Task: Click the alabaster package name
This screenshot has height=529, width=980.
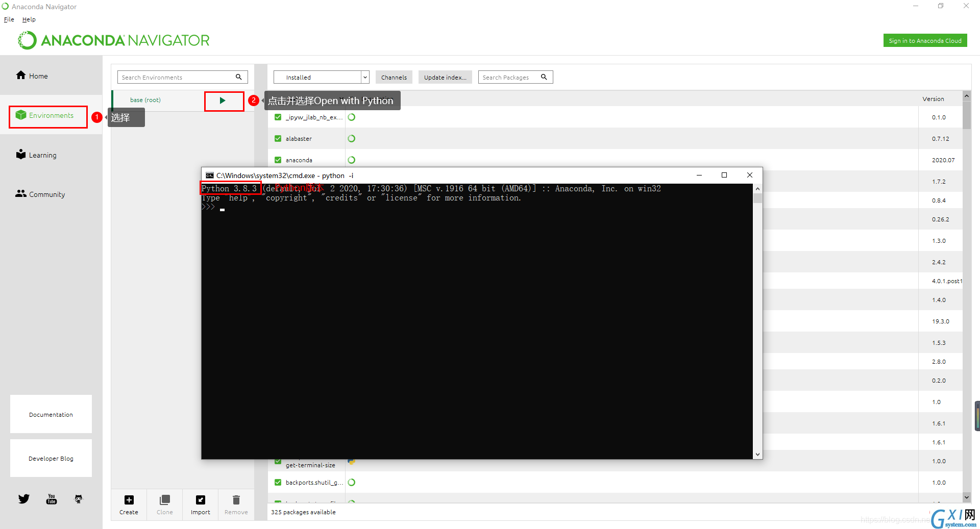Action: pos(299,139)
